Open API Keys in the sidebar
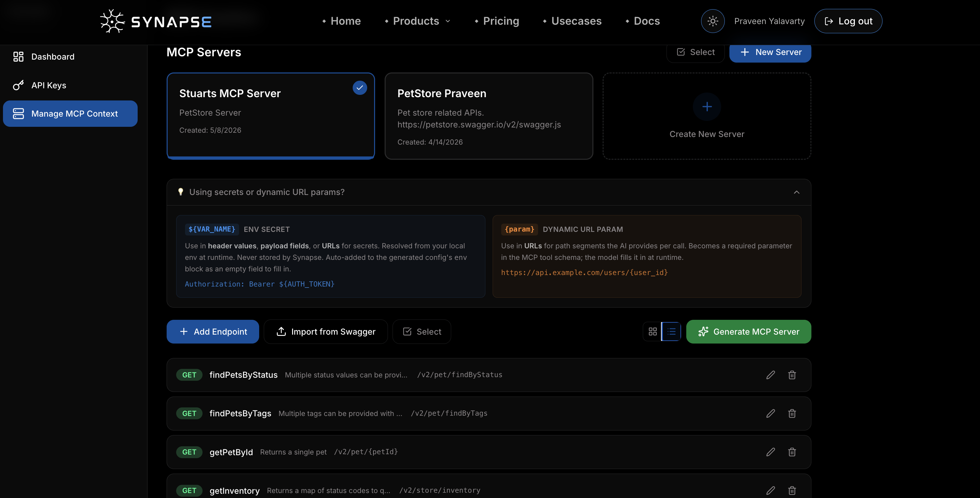 pyautogui.click(x=70, y=85)
